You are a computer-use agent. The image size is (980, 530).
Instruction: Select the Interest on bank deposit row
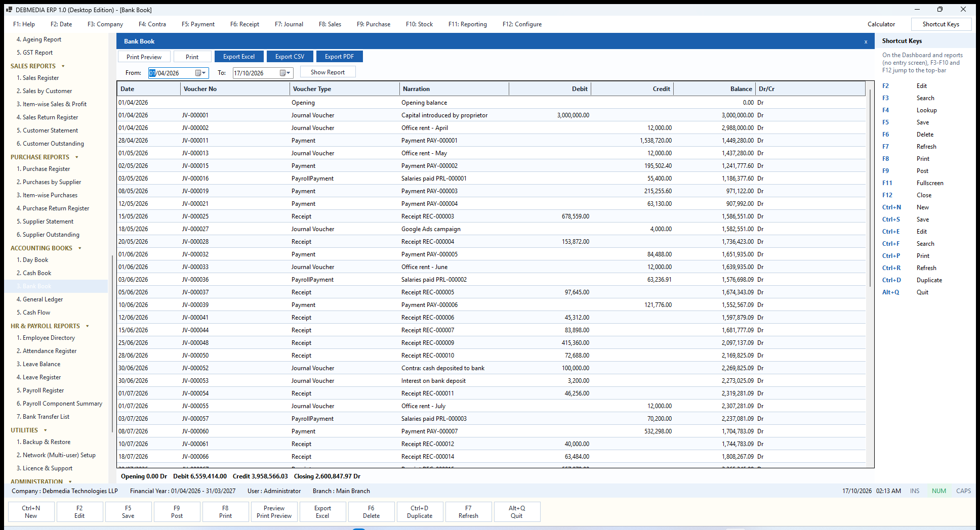point(491,381)
